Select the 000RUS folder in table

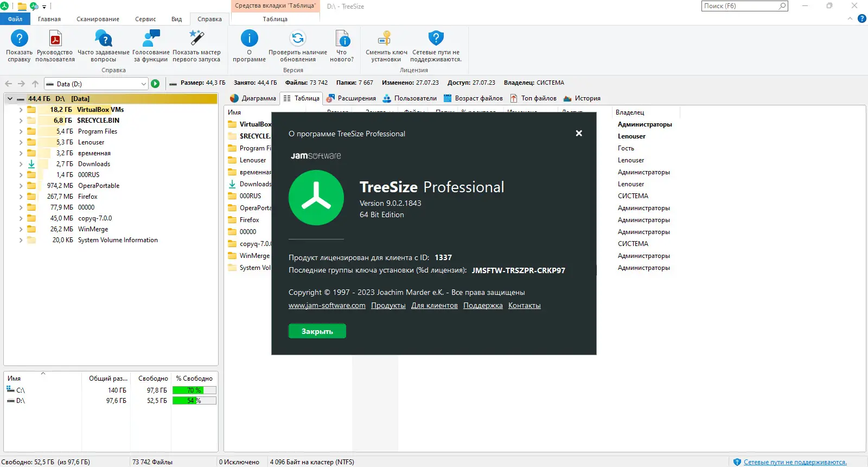click(x=250, y=196)
